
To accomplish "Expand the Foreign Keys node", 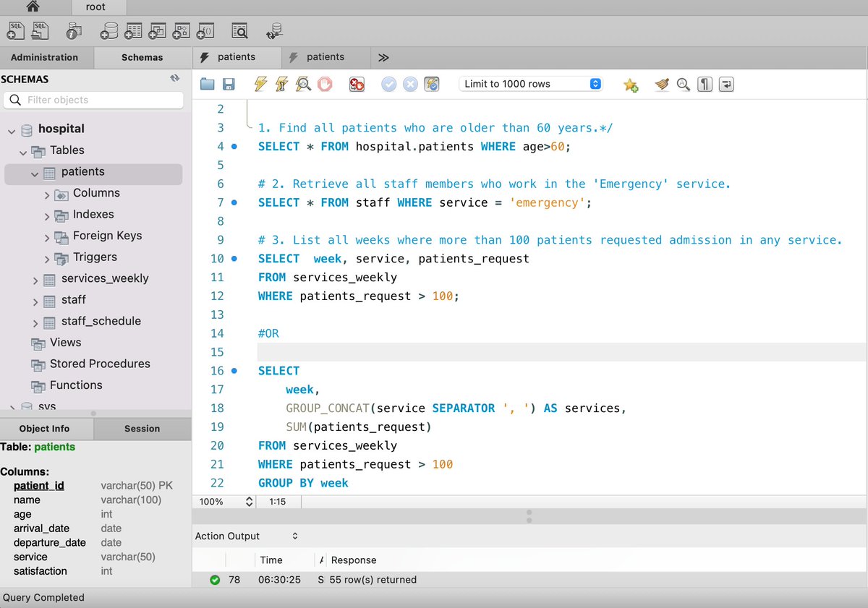I will coord(47,238).
